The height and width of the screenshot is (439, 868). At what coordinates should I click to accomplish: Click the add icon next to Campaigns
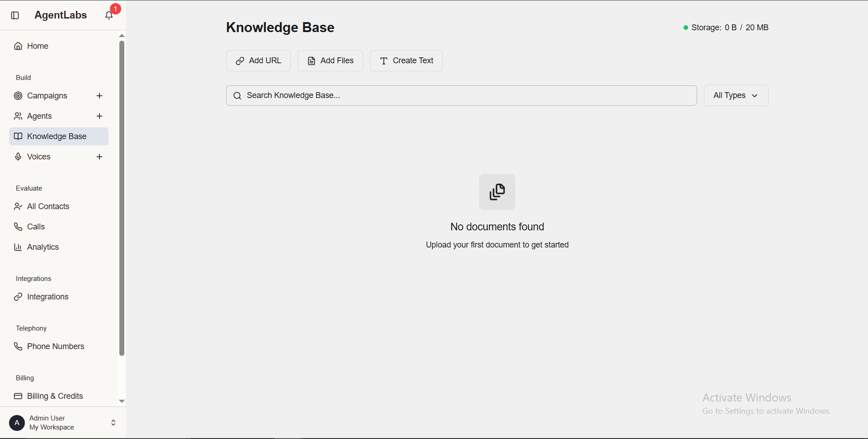point(99,95)
